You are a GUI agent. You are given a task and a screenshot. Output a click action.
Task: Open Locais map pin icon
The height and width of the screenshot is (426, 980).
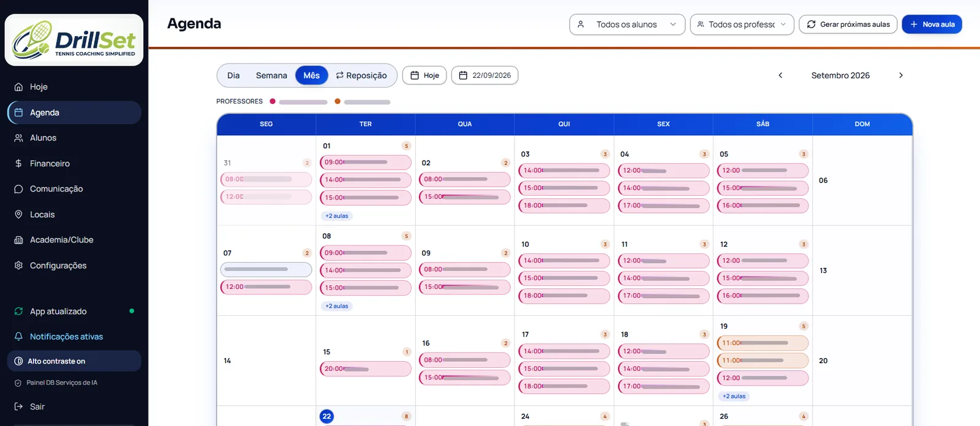[x=18, y=214]
